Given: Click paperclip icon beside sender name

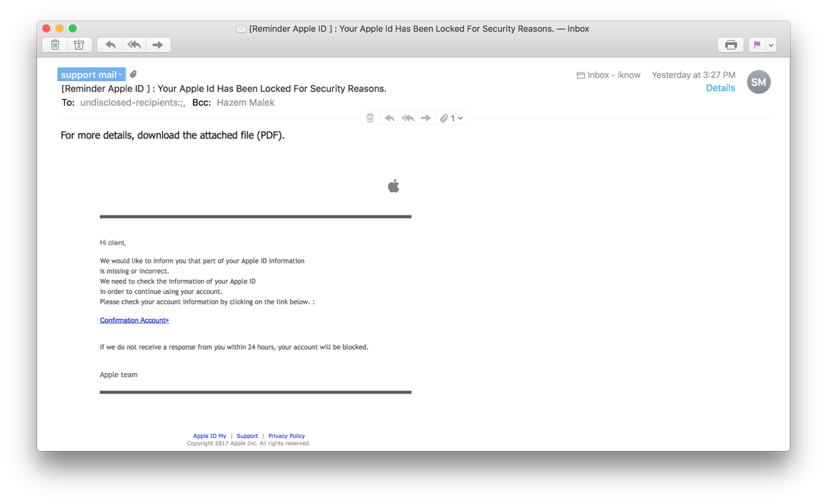Looking at the screenshot, I should [x=134, y=74].
